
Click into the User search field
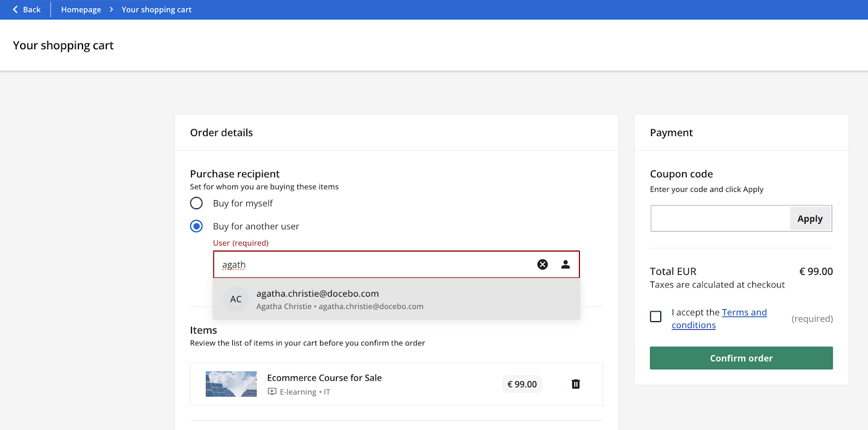tap(374, 265)
